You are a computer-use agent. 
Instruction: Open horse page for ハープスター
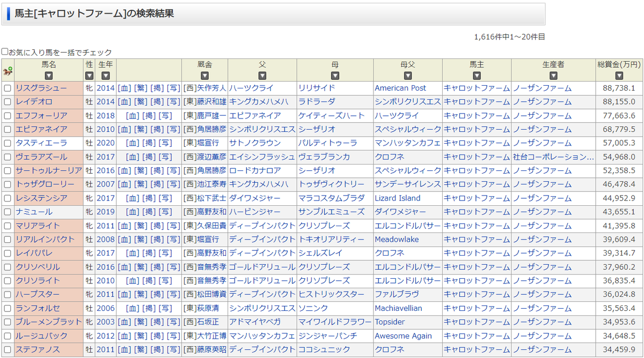point(38,294)
